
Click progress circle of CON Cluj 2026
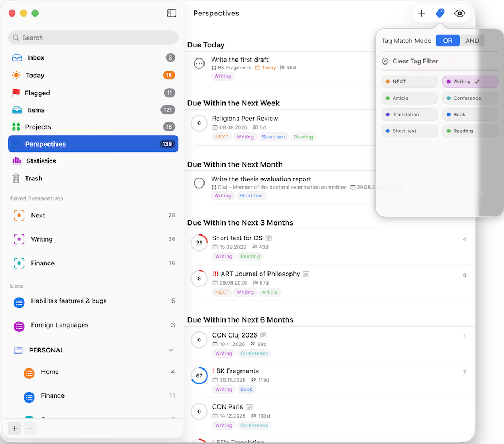[199, 340]
